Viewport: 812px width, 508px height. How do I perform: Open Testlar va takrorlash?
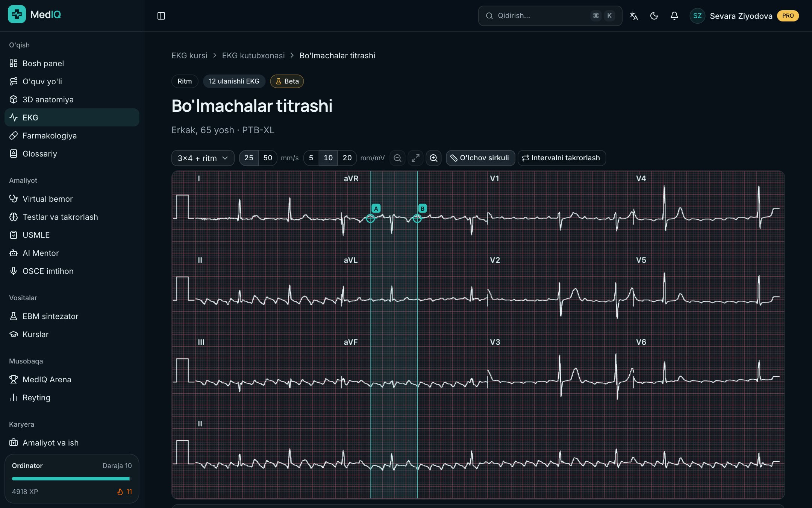[72, 217]
